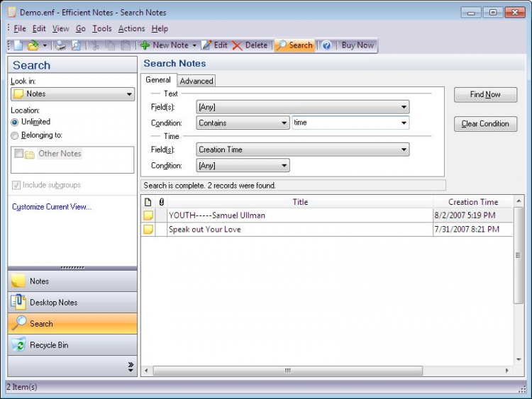Toggle the Search toolbar button
Screen dimensions: 532x399
(x=294, y=45)
